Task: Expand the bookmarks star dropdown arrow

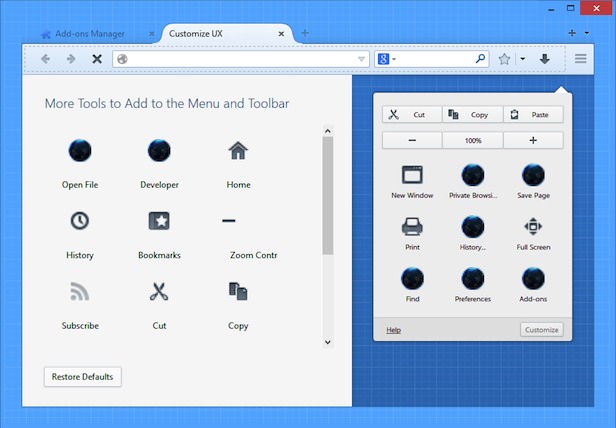Action: point(522,59)
